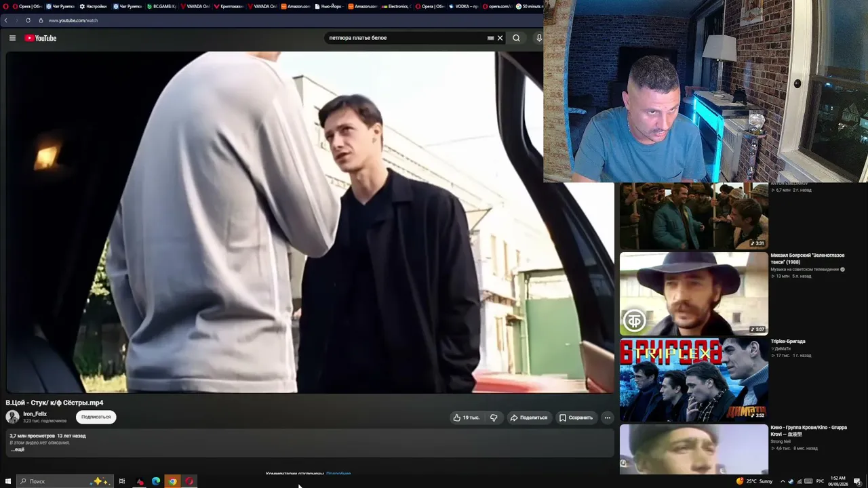The image size is (868, 488).
Task: Open the Windows notification center
Action: tap(858, 481)
